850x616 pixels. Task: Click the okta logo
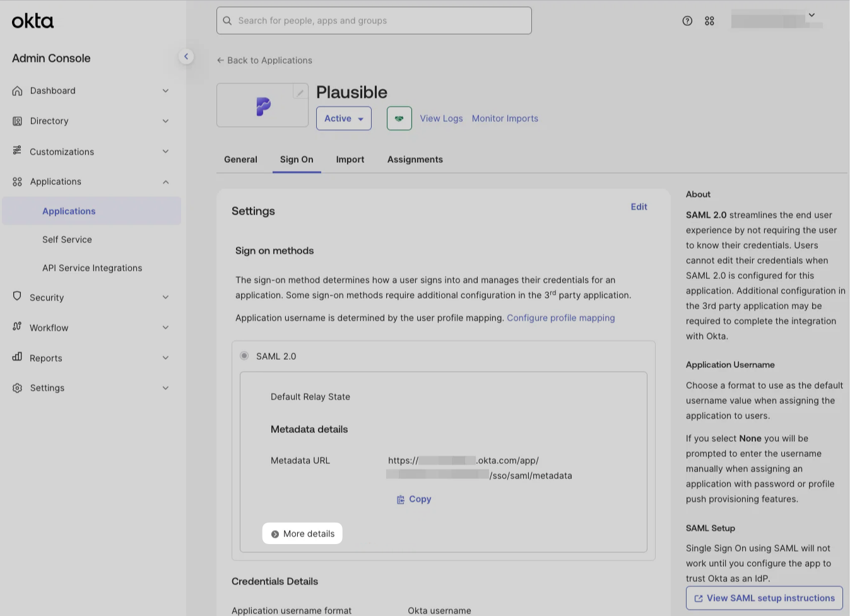point(33,21)
